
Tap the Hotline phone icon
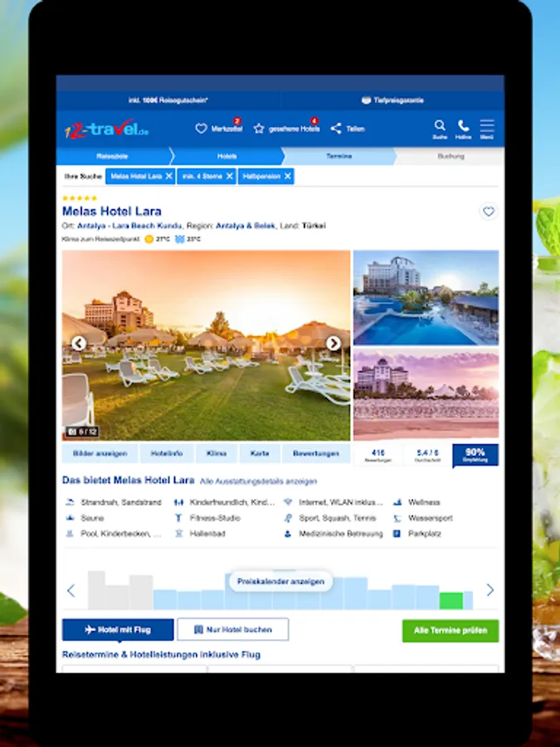pyautogui.click(x=463, y=126)
